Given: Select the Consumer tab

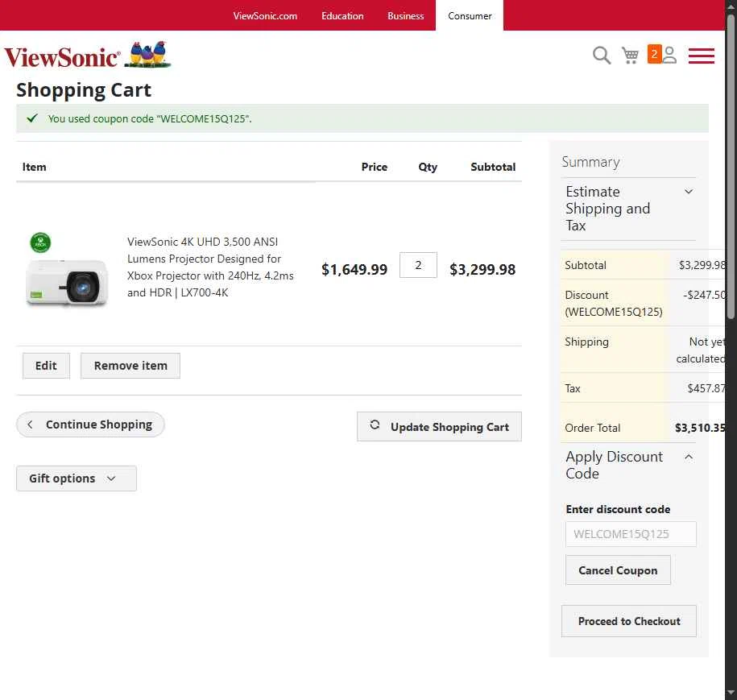Looking at the screenshot, I should click(470, 15).
